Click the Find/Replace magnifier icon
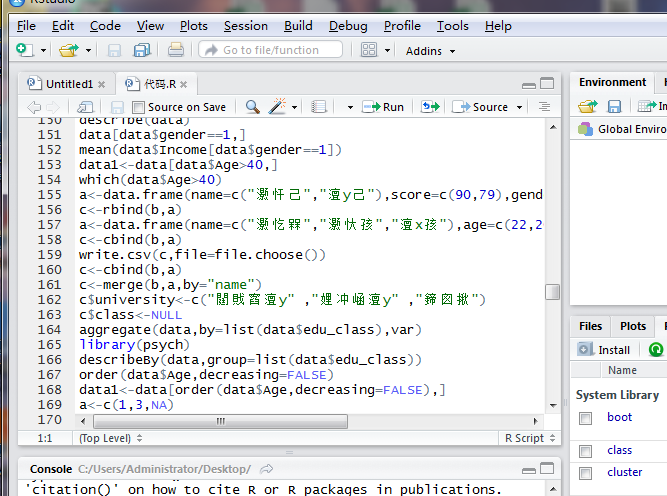Screen dimensions: 667x496 click(x=253, y=106)
